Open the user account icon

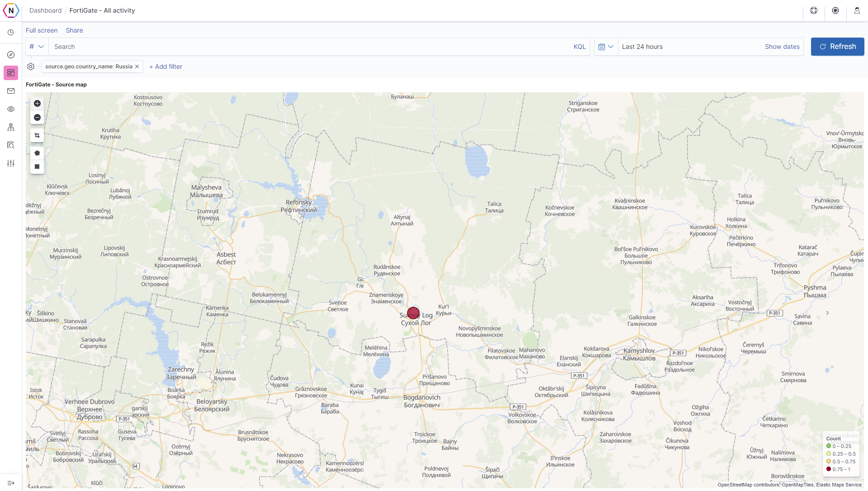pos(857,10)
